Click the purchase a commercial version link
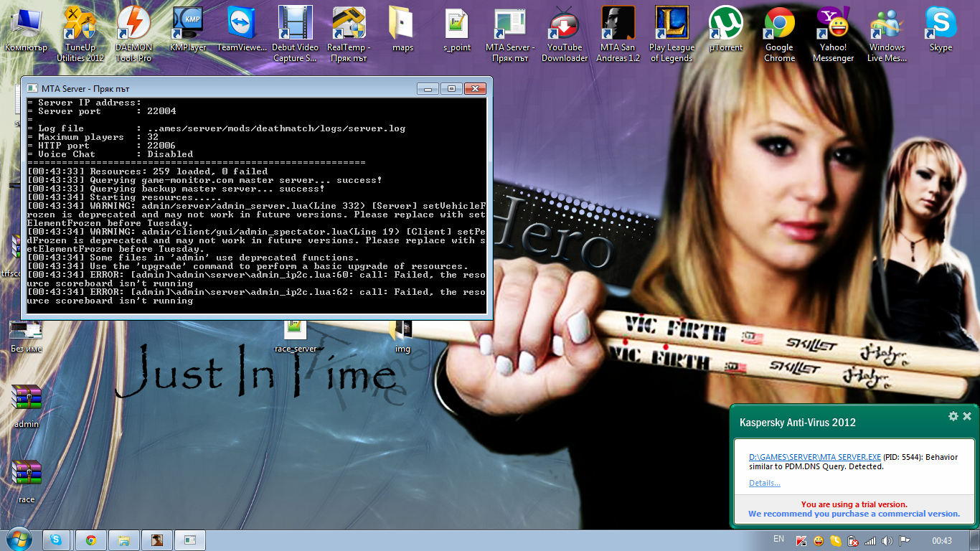The height and width of the screenshot is (551, 980). (854, 514)
